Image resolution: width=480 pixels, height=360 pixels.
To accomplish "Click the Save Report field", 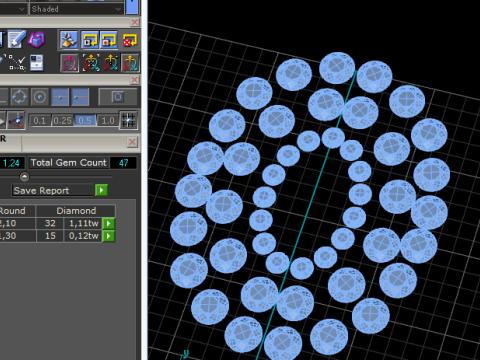I will [x=53, y=190].
